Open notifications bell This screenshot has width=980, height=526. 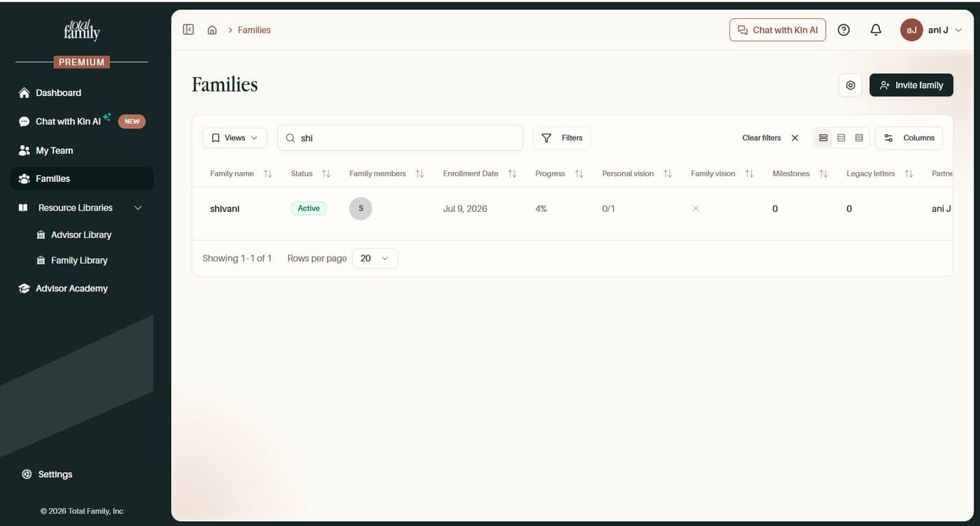pyautogui.click(x=876, y=30)
